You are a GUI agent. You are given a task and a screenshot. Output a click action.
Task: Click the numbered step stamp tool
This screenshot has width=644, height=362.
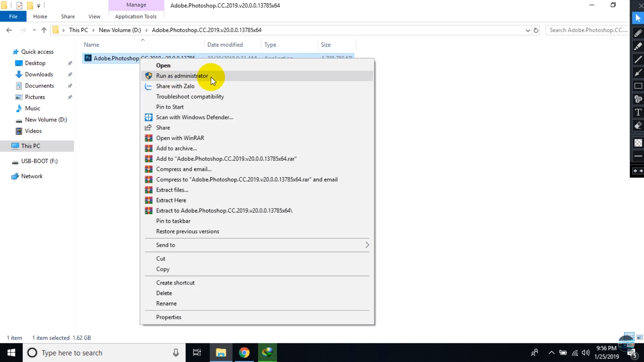[x=638, y=99]
